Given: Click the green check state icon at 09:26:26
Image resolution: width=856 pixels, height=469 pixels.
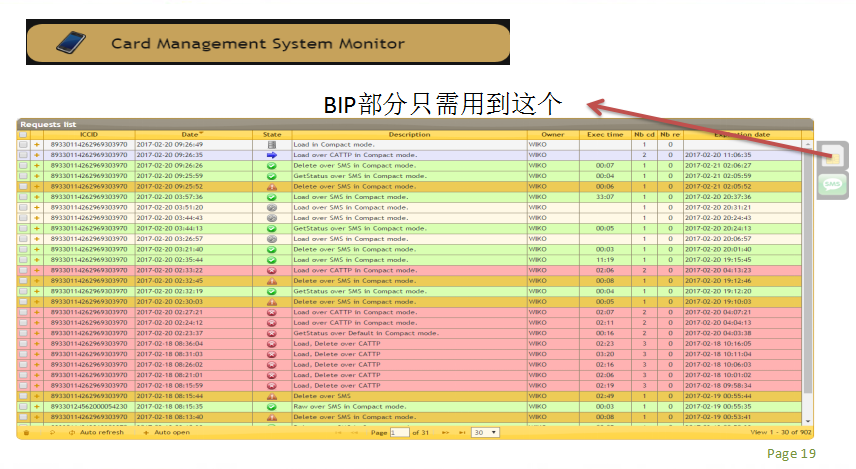Looking at the screenshot, I should pyautogui.click(x=271, y=165).
